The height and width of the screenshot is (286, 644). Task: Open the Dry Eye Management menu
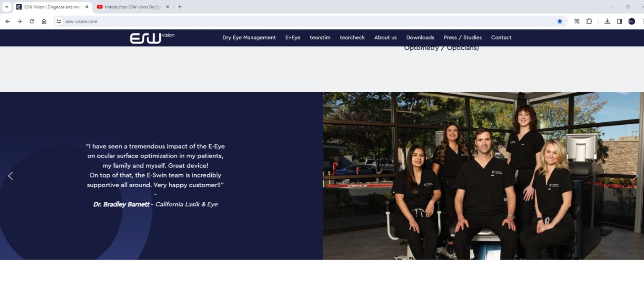tap(249, 38)
